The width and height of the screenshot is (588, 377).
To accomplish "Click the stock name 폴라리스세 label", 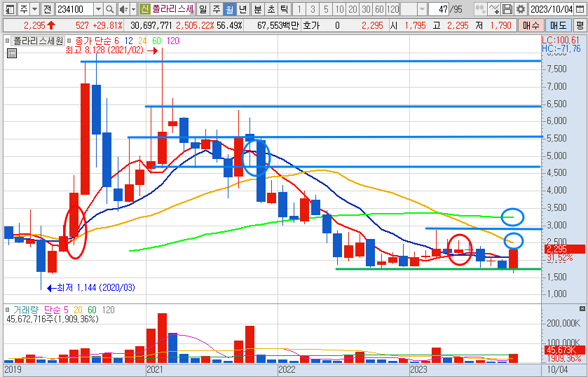I will point(172,9).
